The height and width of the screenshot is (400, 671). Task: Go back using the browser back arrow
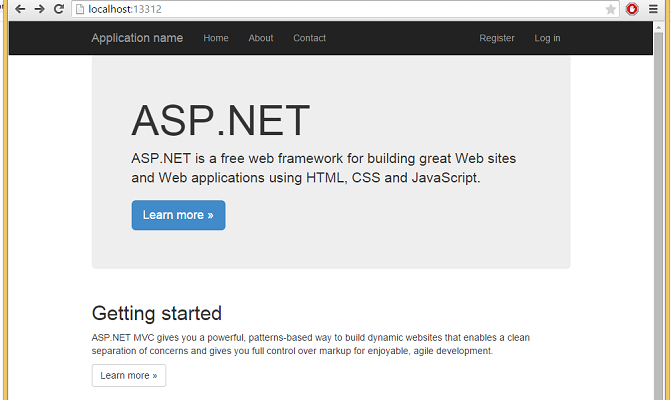pyautogui.click(x=19, y=9)
